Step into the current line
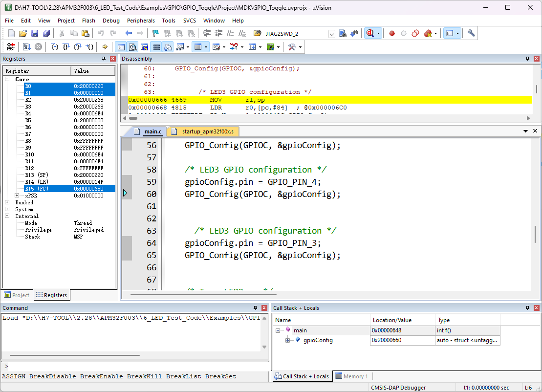The height and width of the screenshot is (392, 542). click(x=55, y=47)
